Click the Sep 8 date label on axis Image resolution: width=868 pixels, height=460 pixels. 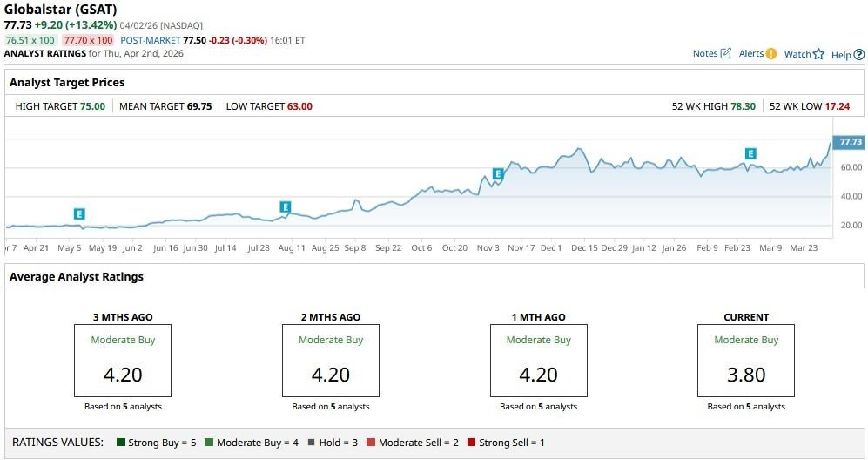coord(355,247)
